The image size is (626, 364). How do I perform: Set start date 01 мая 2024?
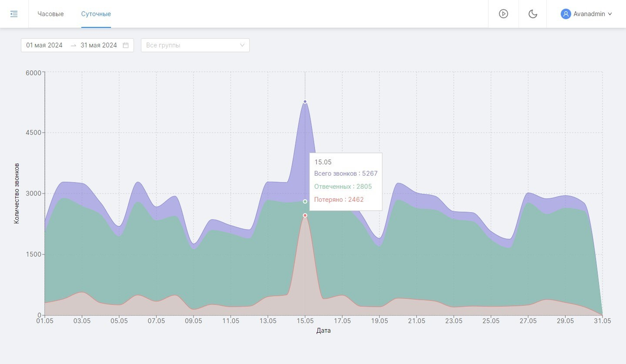point(44,45)
